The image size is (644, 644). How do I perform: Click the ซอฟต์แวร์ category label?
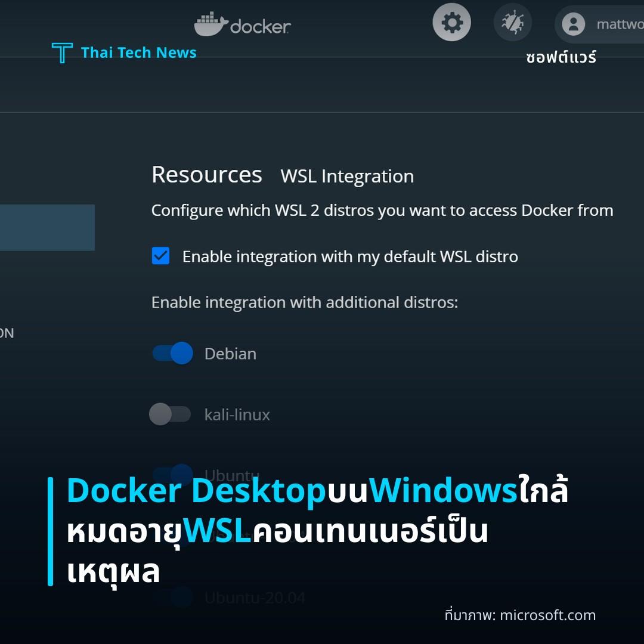561,57
